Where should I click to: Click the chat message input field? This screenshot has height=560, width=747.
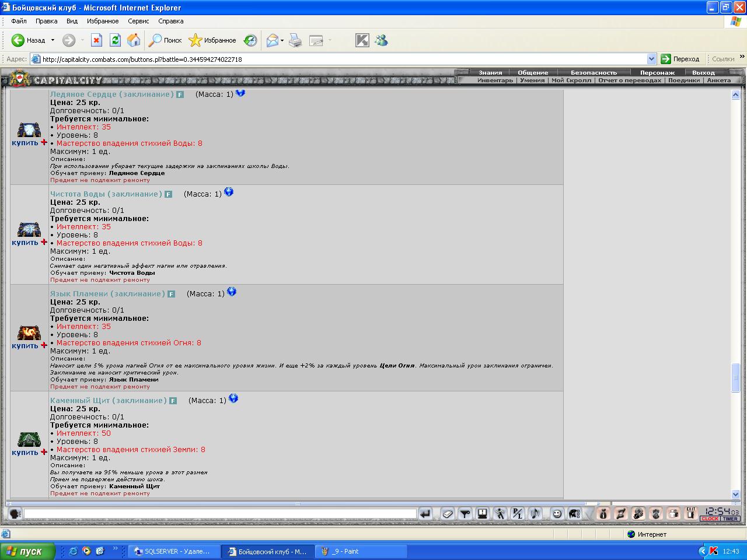(220, 514)
